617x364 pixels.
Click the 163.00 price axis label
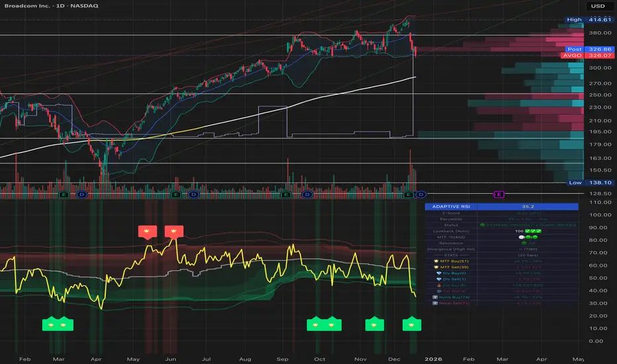(x=600, y=158)
